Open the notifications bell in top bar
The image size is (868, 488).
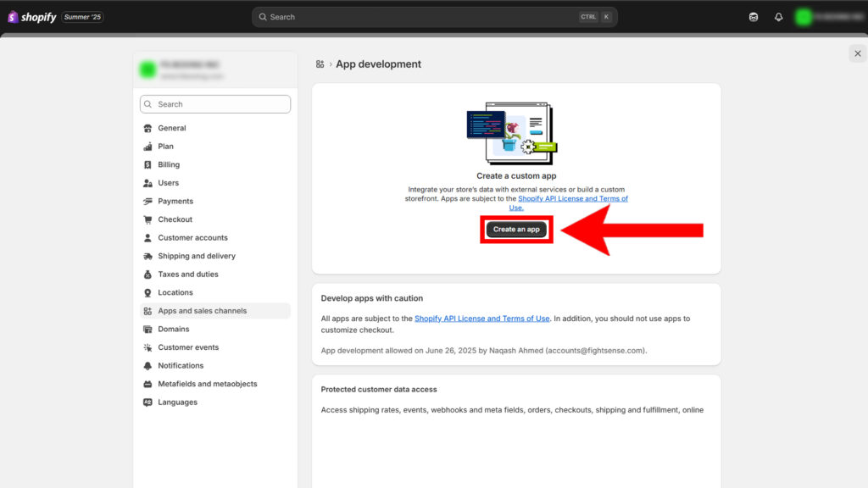(778, 17)
